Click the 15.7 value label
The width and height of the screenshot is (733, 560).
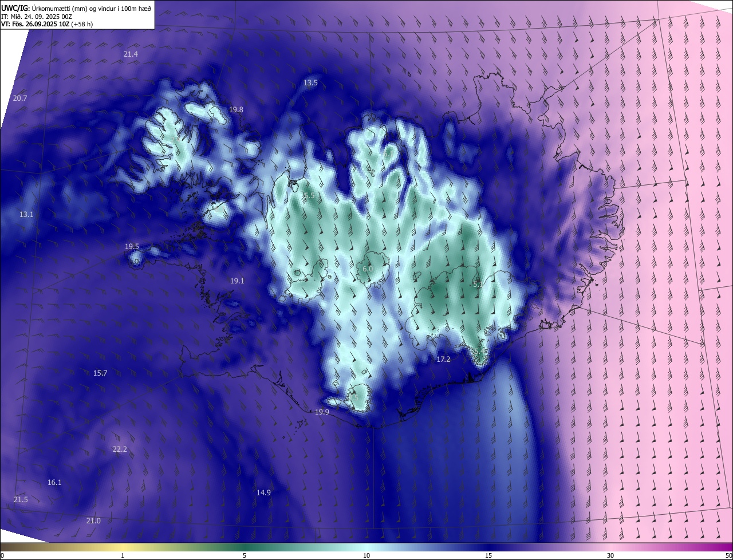click(100, 373)
